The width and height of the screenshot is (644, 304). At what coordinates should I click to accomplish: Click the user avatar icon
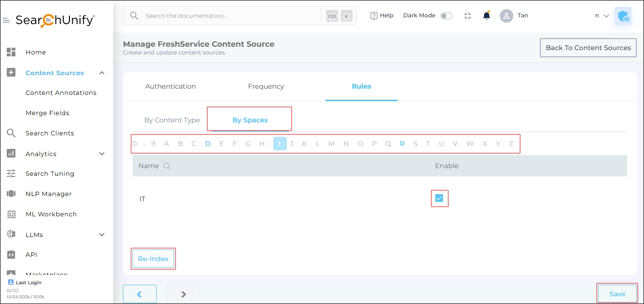click(506, 16)
